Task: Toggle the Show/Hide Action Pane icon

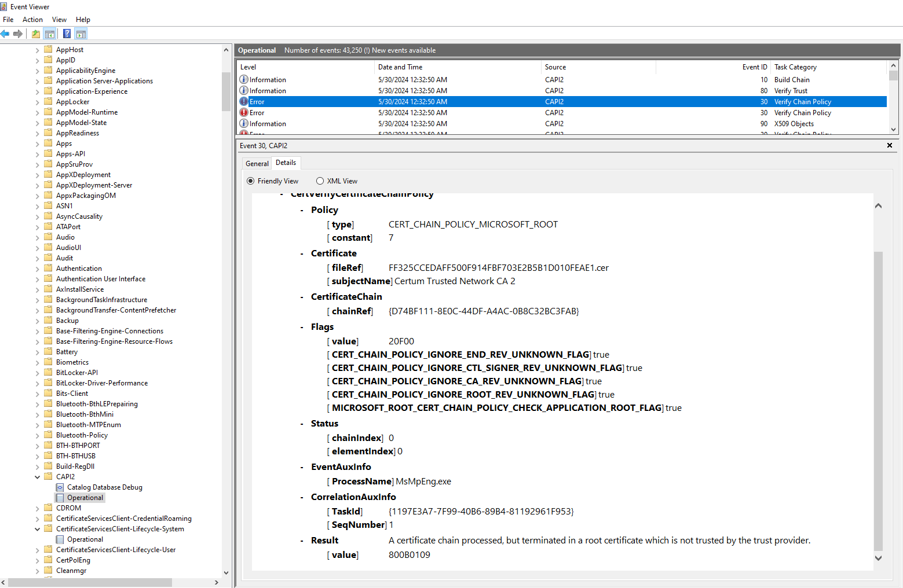Action: pos(81,34)
